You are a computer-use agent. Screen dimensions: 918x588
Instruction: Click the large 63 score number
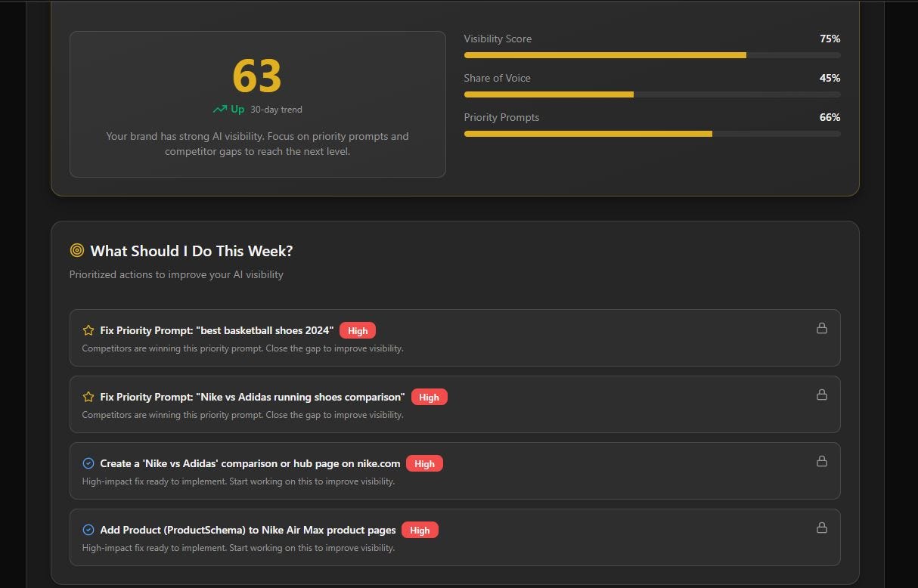click(x=257, y=76)
